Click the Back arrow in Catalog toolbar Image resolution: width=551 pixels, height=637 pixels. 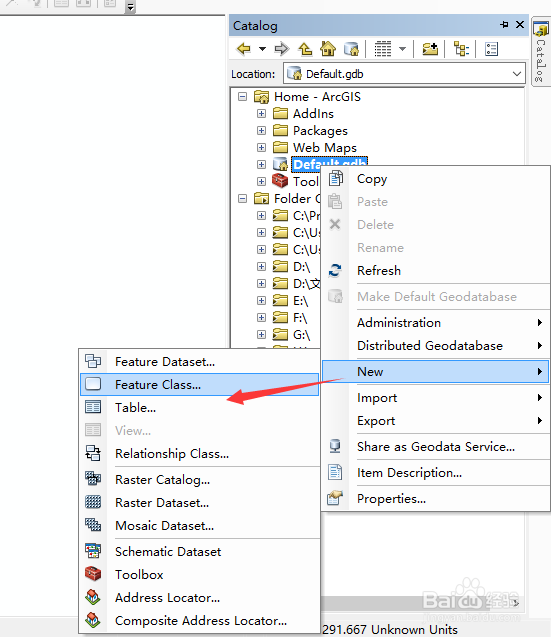244,49
